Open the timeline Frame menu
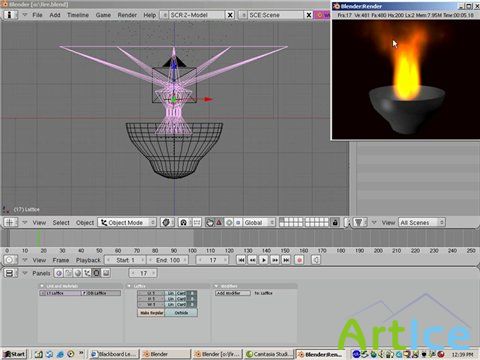480x360 pixels. coord(61,260)
